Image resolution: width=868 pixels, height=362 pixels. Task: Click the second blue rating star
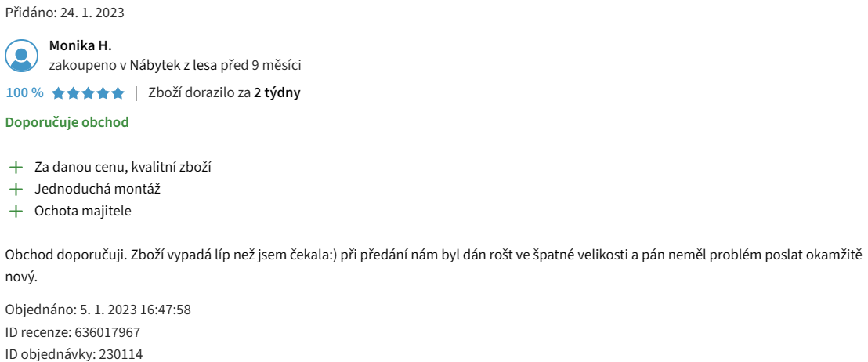[x=73, y=93]
